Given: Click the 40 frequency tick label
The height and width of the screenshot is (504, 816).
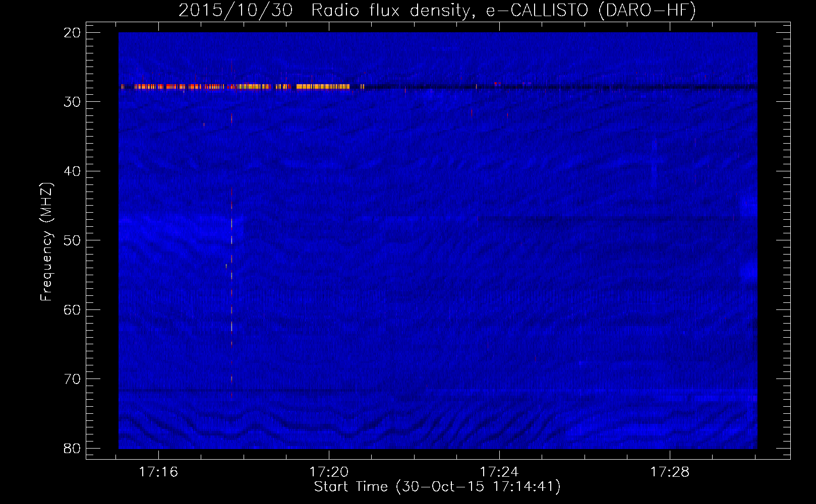Looking at the screenshot, I should (72, 171).
